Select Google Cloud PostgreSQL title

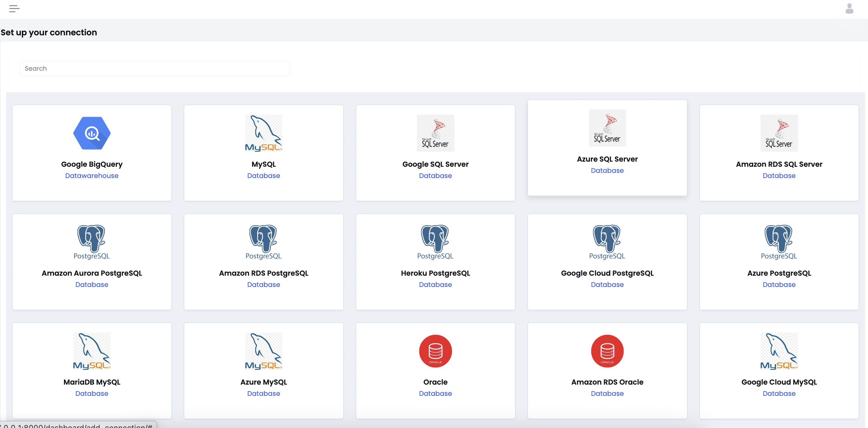[x=607, y=273]
